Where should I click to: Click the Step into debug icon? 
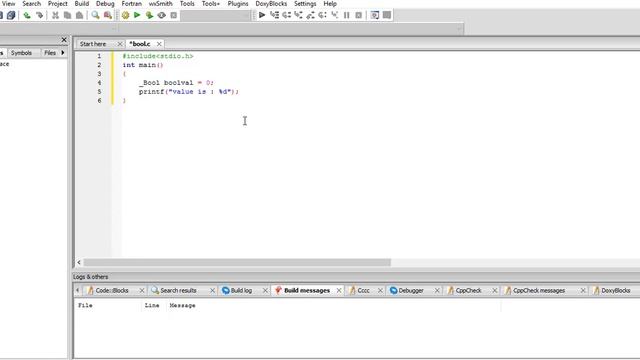click(x=298, y=15)
